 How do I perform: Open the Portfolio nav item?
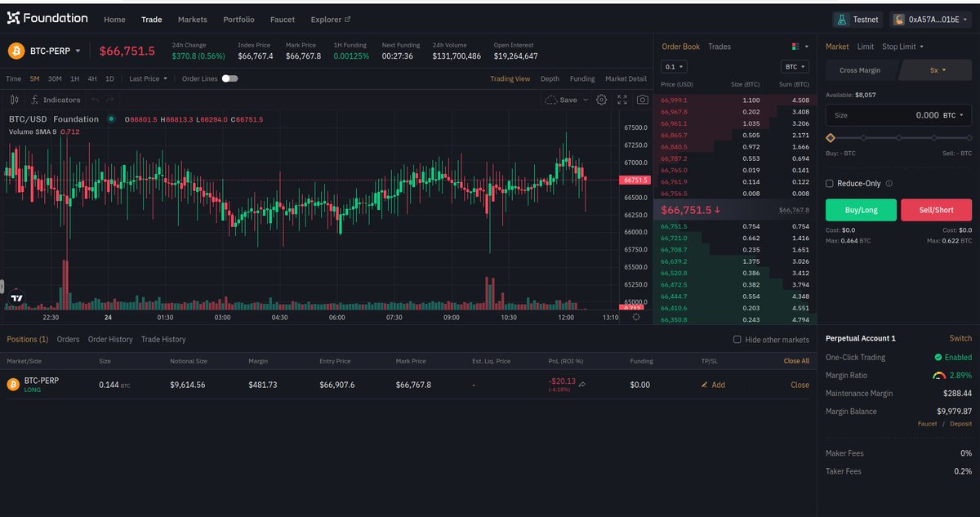(238, 19)
